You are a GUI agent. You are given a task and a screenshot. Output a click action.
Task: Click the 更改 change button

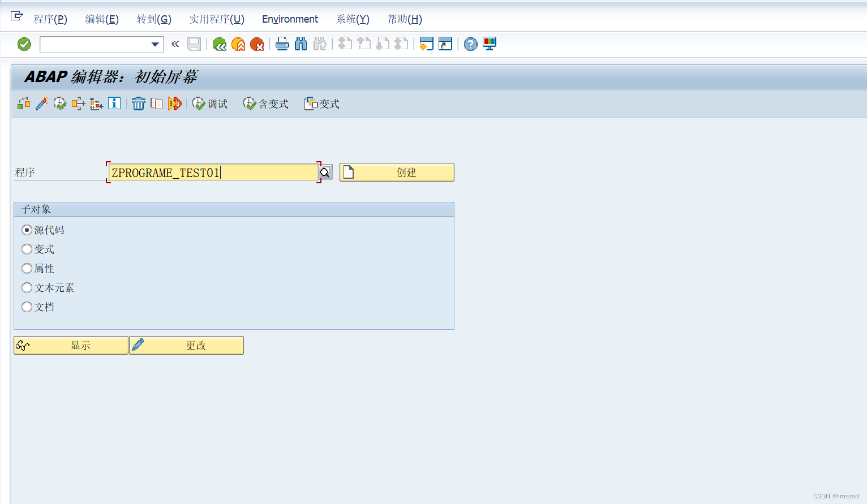(186, 345)
